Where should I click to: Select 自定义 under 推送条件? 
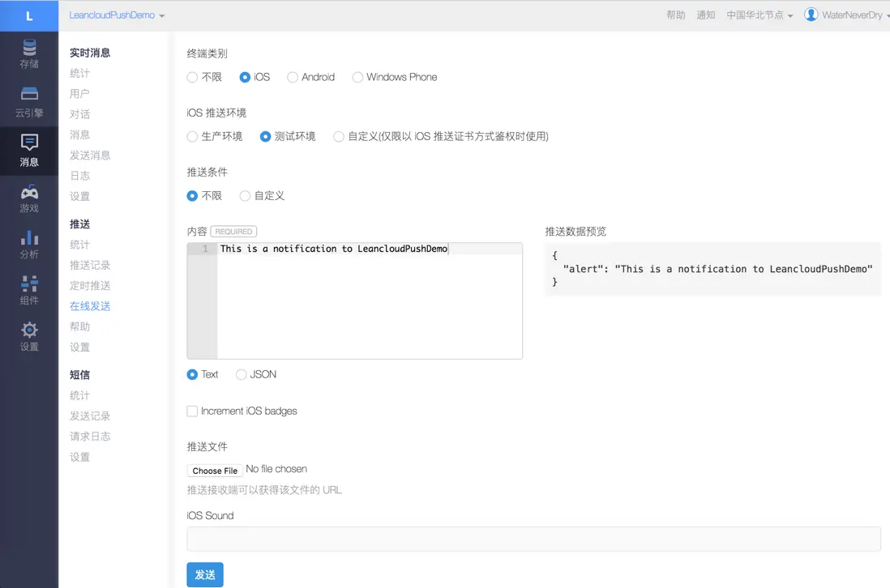245,196
